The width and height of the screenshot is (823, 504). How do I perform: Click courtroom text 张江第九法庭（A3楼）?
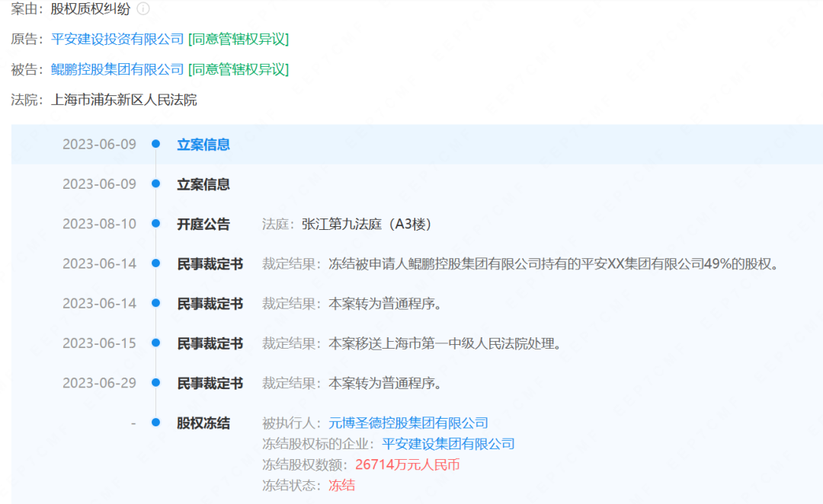[367, 224]
